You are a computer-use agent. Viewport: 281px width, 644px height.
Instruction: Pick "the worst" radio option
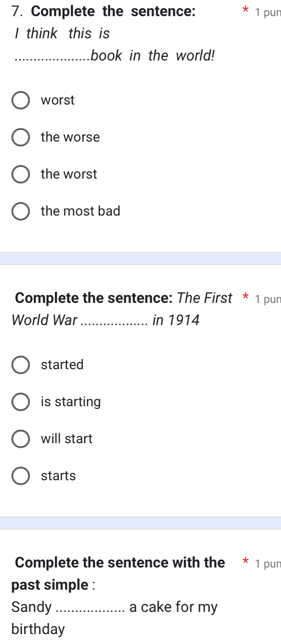point(21,174)
